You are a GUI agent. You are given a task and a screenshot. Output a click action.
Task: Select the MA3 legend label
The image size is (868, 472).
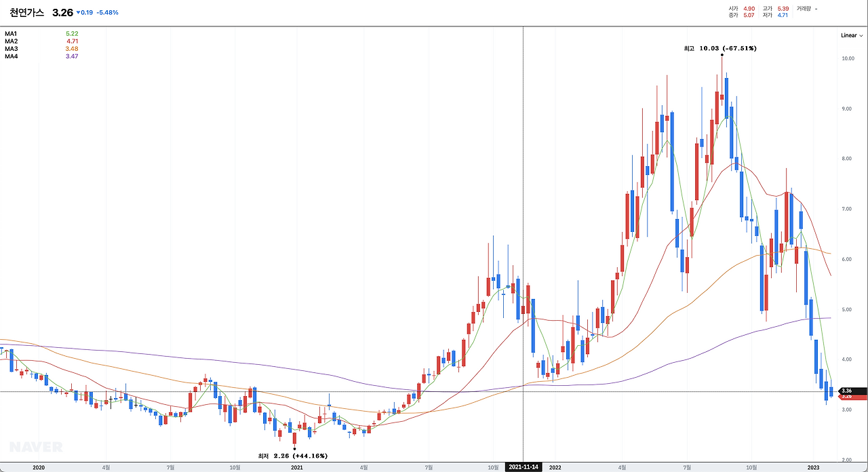point(11,49)
